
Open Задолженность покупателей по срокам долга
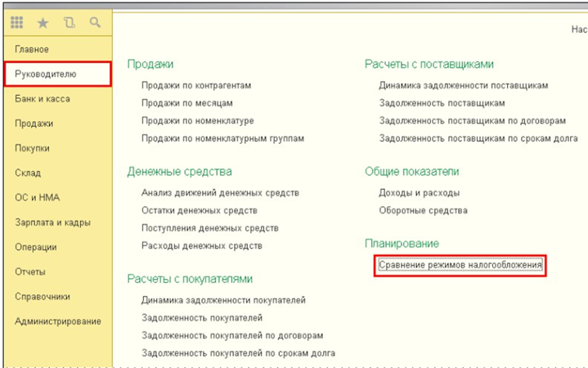pyautogui.click(x=238, y=353)
